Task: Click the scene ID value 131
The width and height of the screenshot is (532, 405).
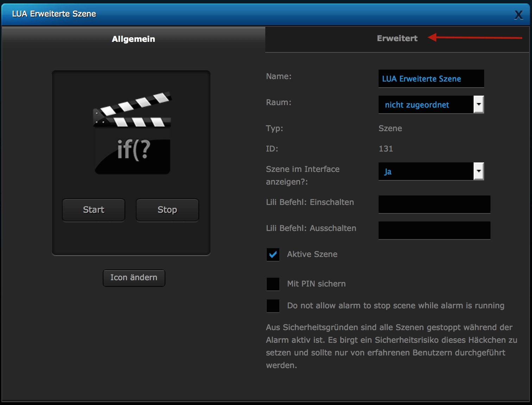Action: pyautogui.click(x=386, y=149)
